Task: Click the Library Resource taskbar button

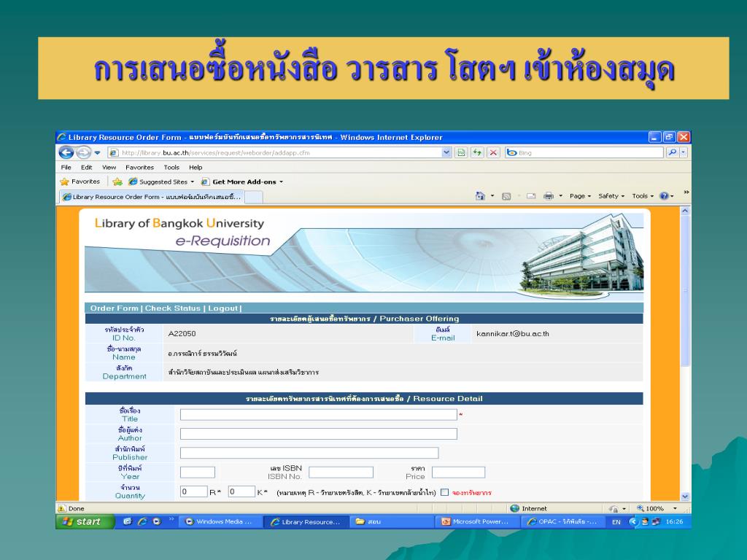Action: [x=306, y=522]
